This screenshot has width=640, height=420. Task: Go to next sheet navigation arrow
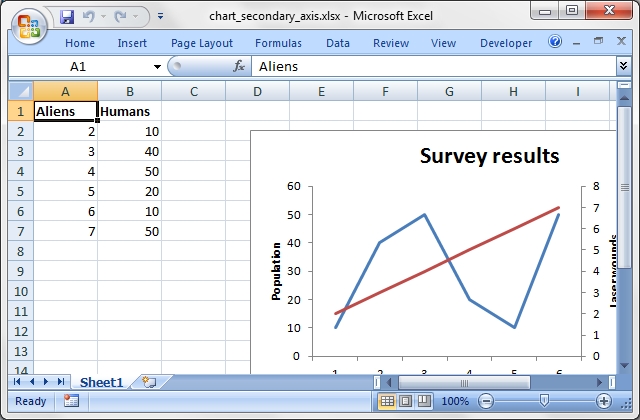tap(46, 382)
